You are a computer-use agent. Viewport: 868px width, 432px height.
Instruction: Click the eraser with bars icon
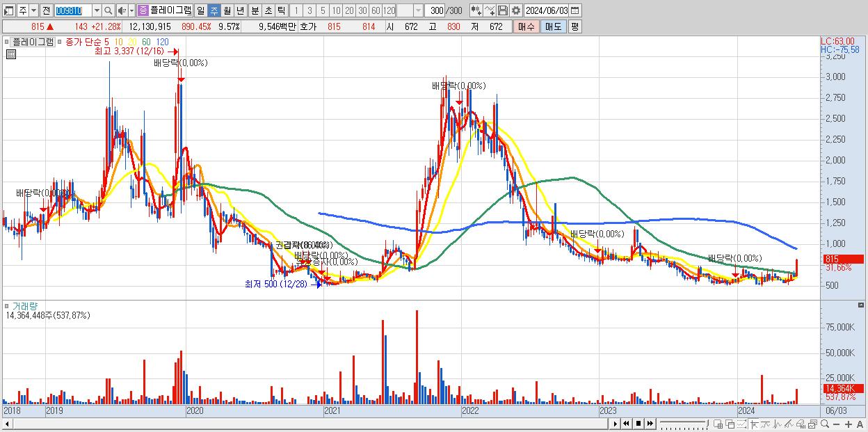tap(801, 424)
